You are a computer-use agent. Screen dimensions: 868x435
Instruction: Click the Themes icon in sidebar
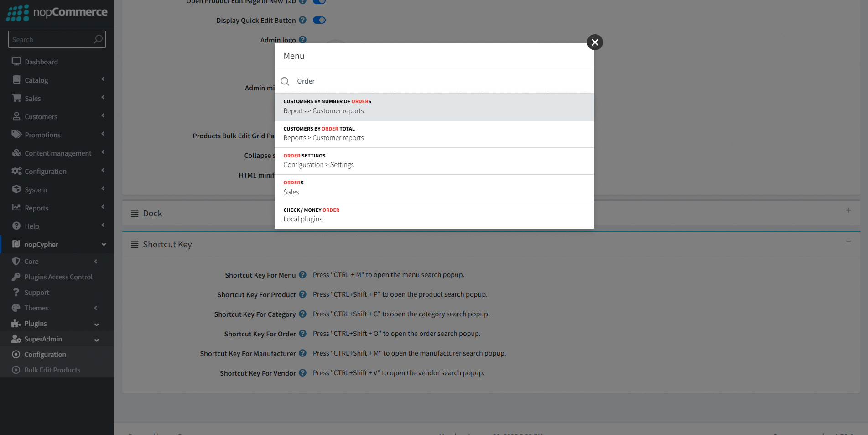16,308
